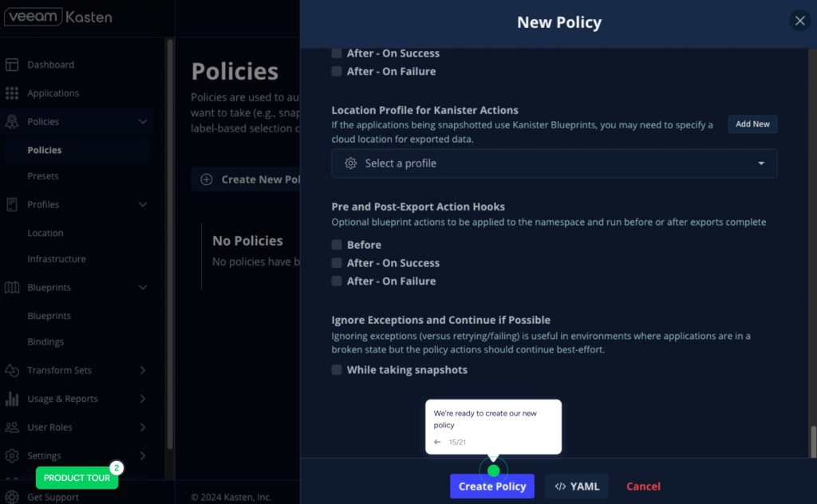Click the User Roles people icon

coord(12,427)
